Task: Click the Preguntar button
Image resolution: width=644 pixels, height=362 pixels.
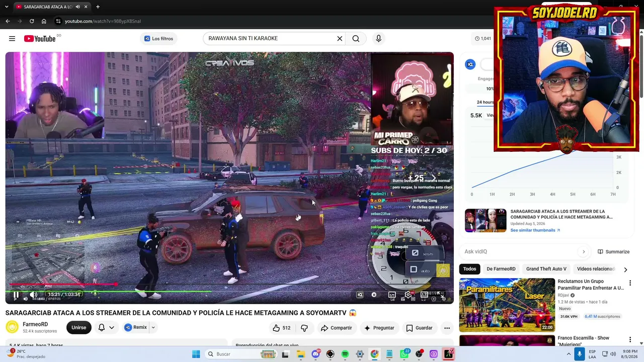Action: [x=379, y=328]
